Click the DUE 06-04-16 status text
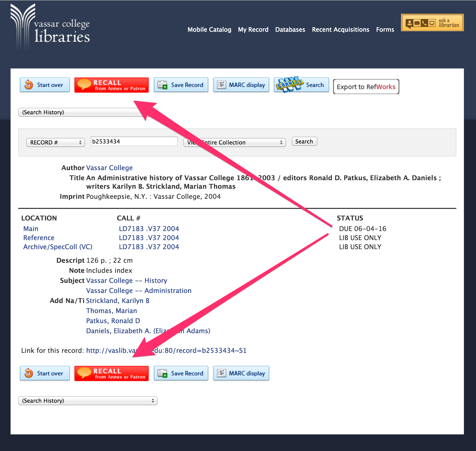 pos(363,229)
